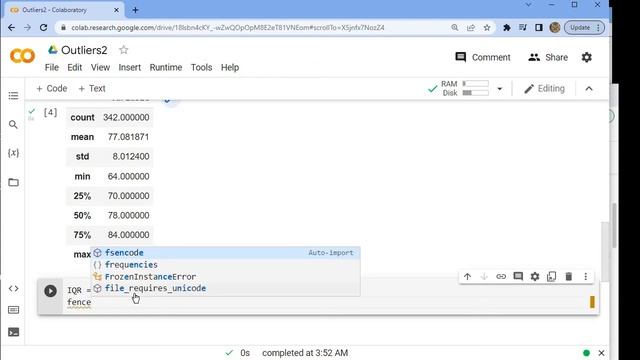
Task: Go to Colab home logo
Action: coord(22,56)
